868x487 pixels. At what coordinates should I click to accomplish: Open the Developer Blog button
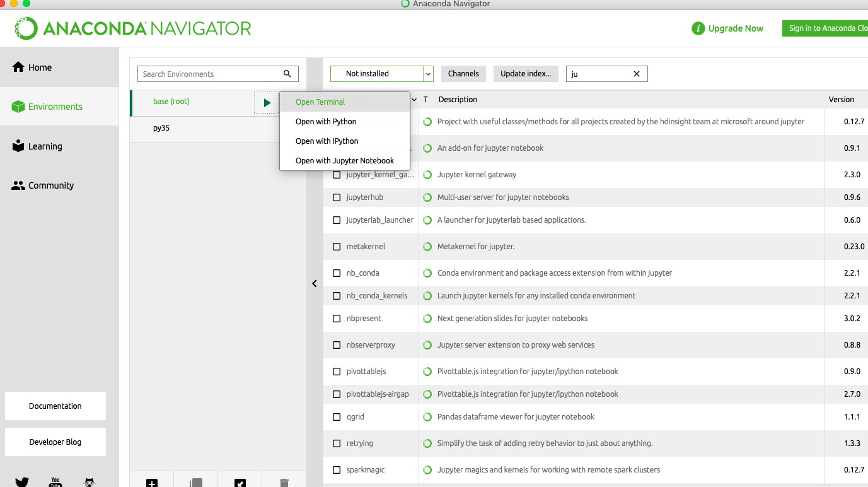point(55,442)
